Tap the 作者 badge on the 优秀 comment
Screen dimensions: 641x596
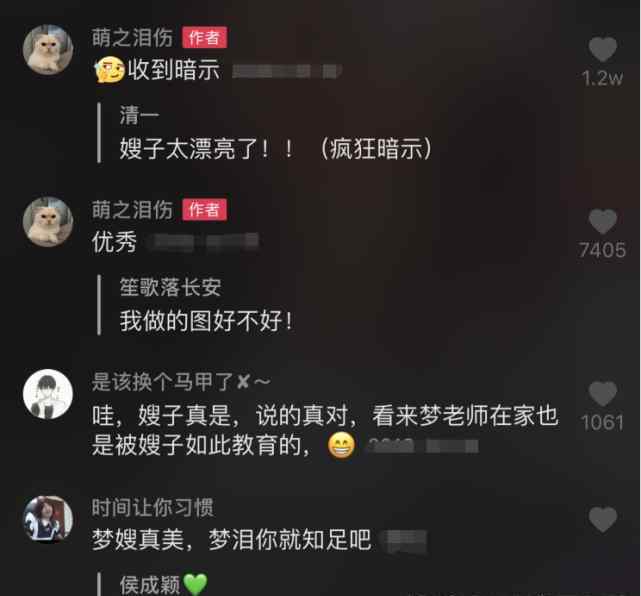(x=204, y=210)
